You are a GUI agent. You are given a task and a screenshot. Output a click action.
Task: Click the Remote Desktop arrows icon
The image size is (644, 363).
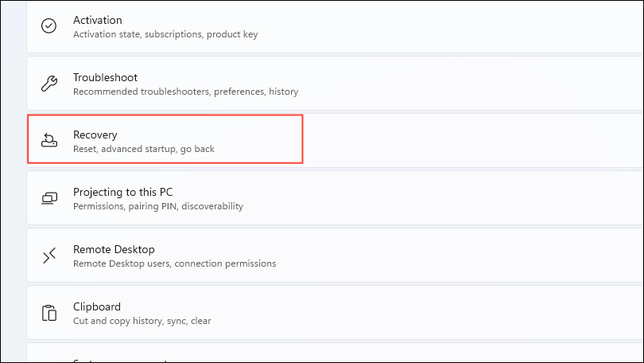point(49,256)
